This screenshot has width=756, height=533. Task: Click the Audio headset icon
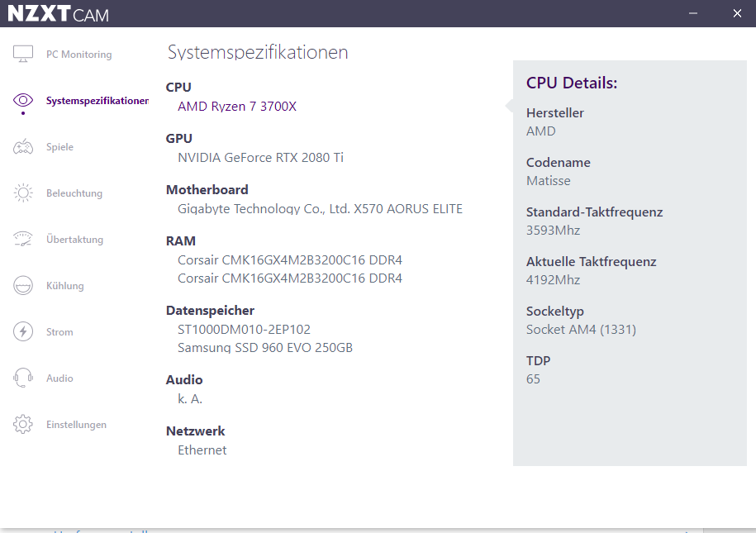pyautogui.click(x=23, y=378)
